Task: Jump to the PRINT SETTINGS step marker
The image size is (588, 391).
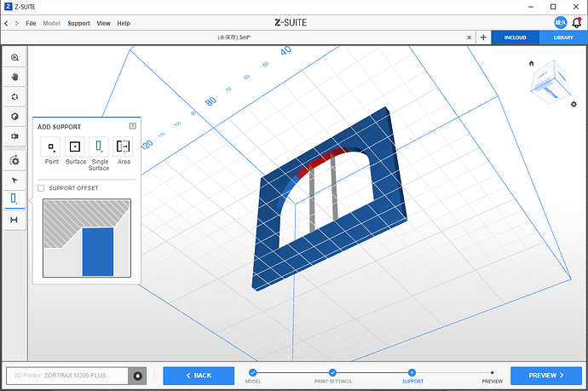Action: [332, 372]
